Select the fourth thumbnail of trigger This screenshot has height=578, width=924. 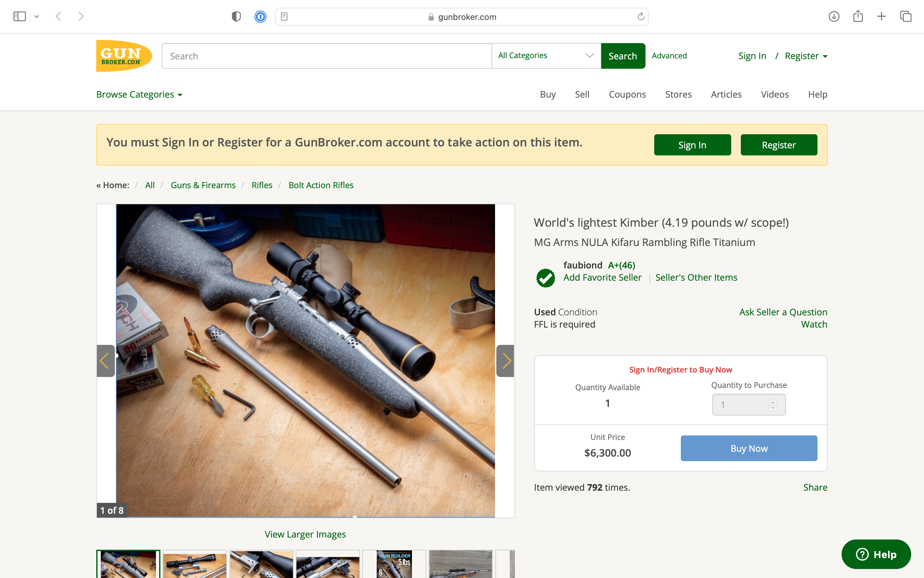tap(328, 564)
